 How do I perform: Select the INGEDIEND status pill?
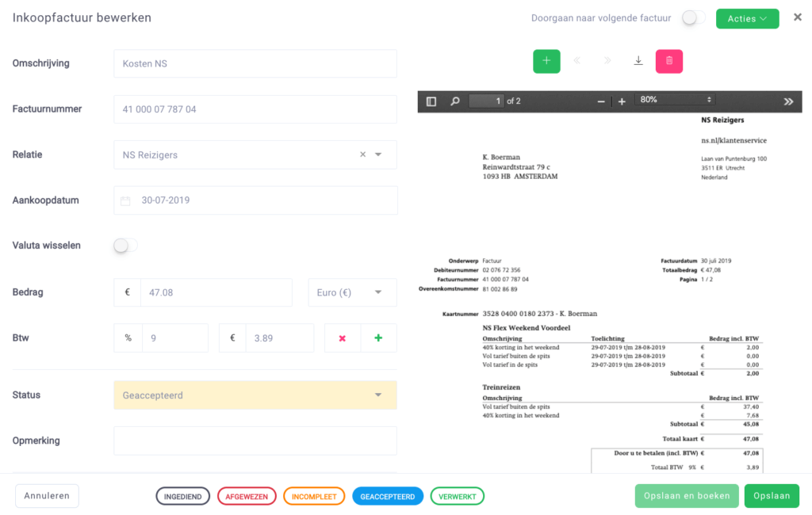click(183, 496)
